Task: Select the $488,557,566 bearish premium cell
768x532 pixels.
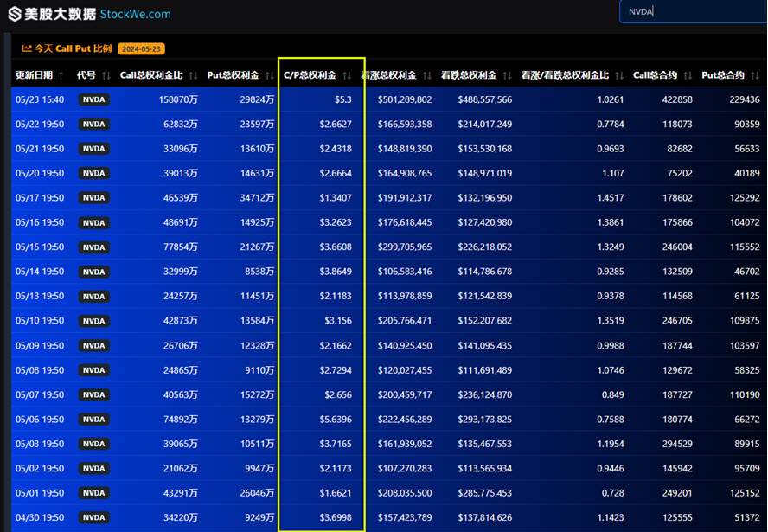Action: click(x=485, y=100)
